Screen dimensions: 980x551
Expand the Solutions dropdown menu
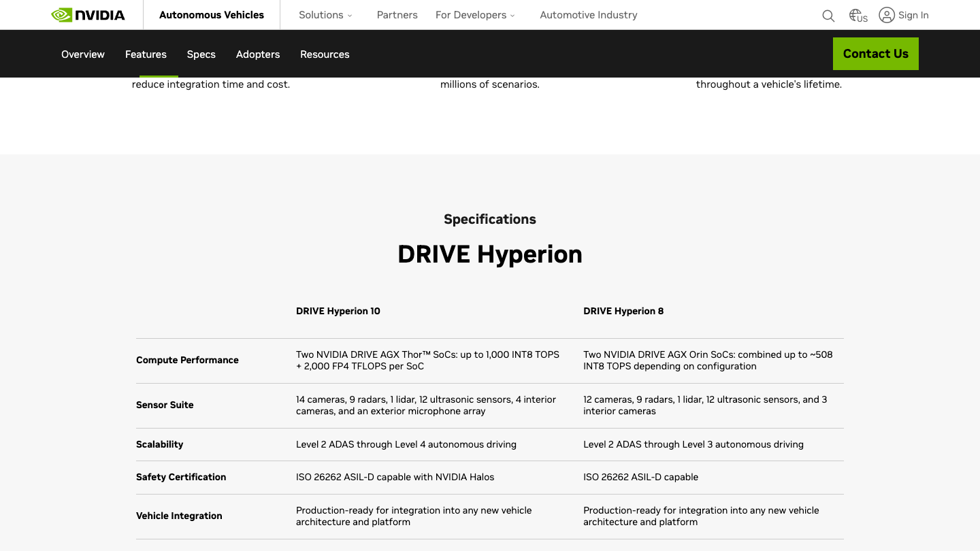[325, 15]
